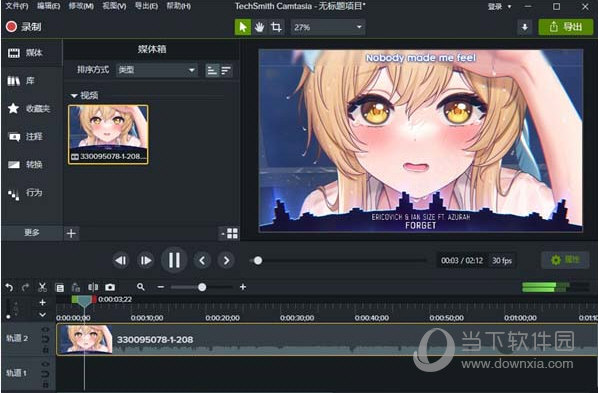Capture a frame with the camera icon
598x393 pixels.
[x=110, y=287]
